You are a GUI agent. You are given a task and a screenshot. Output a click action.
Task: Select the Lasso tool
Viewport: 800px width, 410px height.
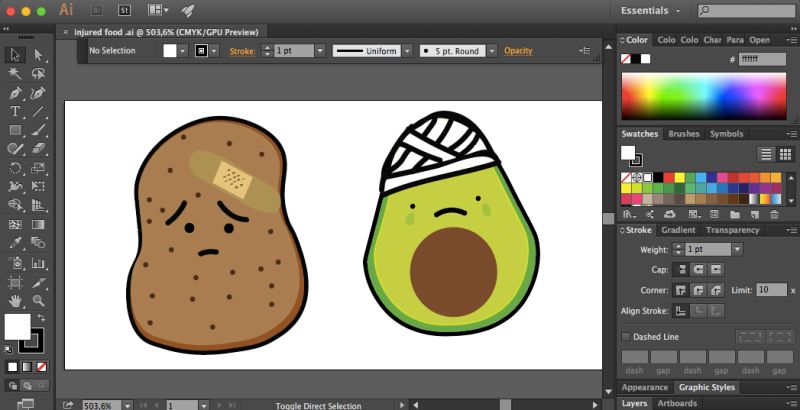pos(38,74)
